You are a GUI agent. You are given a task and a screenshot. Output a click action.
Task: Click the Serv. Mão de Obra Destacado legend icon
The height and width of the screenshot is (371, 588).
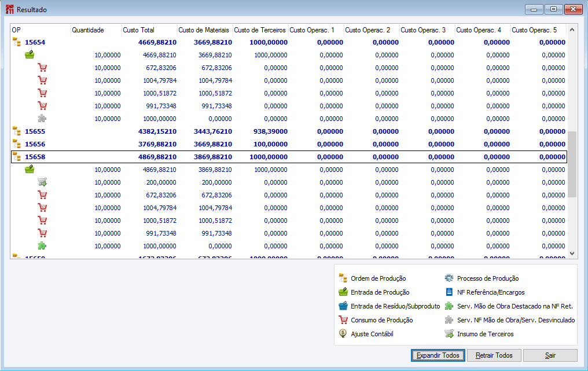tap(449, 306)
